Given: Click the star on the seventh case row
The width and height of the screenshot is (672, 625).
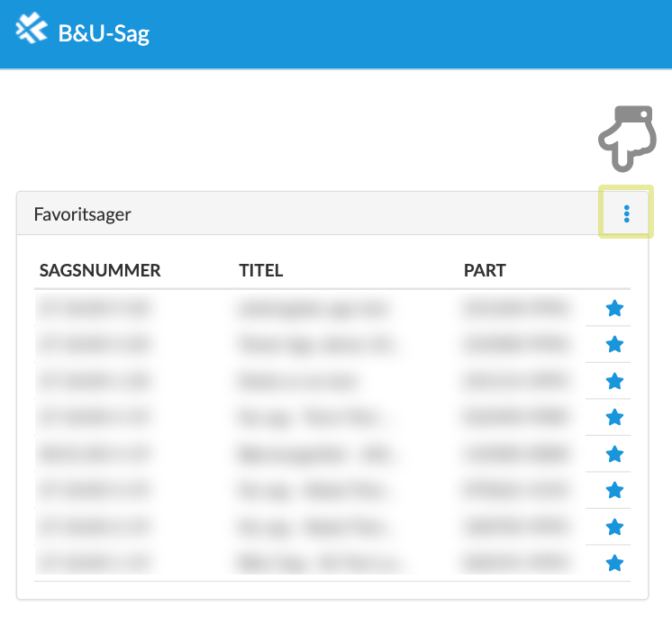Looking at the screenshot, I should (x=614, y=526).
